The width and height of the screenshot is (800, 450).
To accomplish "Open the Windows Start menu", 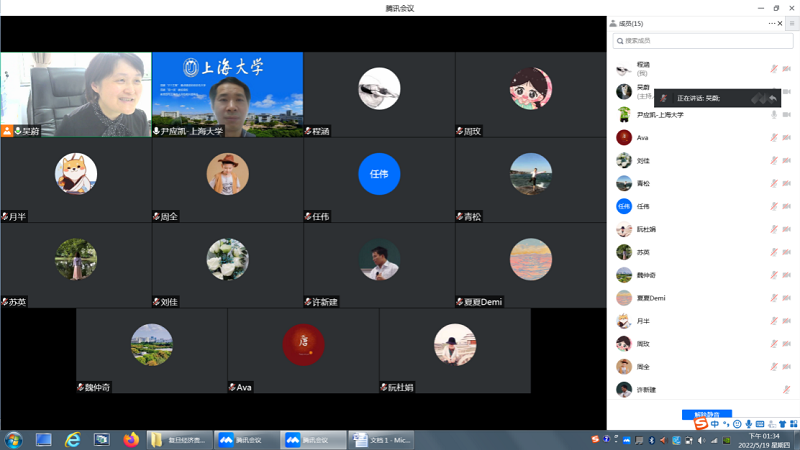I will point(14,440).
